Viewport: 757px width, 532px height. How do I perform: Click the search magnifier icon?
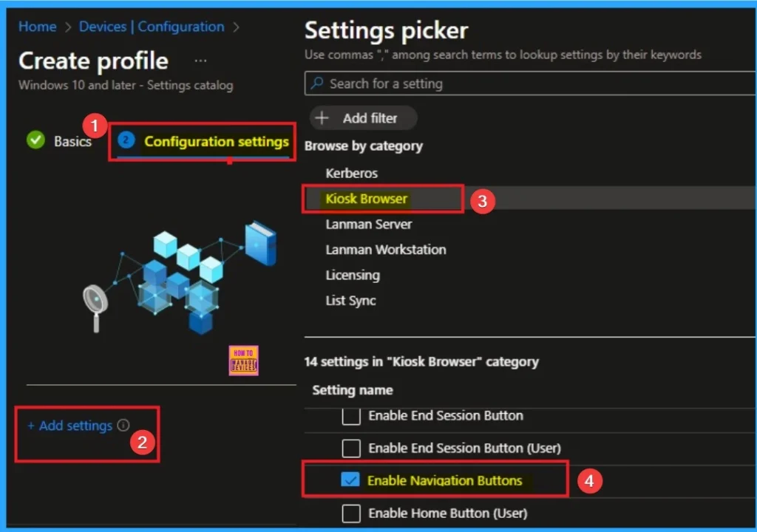point(317,83)
